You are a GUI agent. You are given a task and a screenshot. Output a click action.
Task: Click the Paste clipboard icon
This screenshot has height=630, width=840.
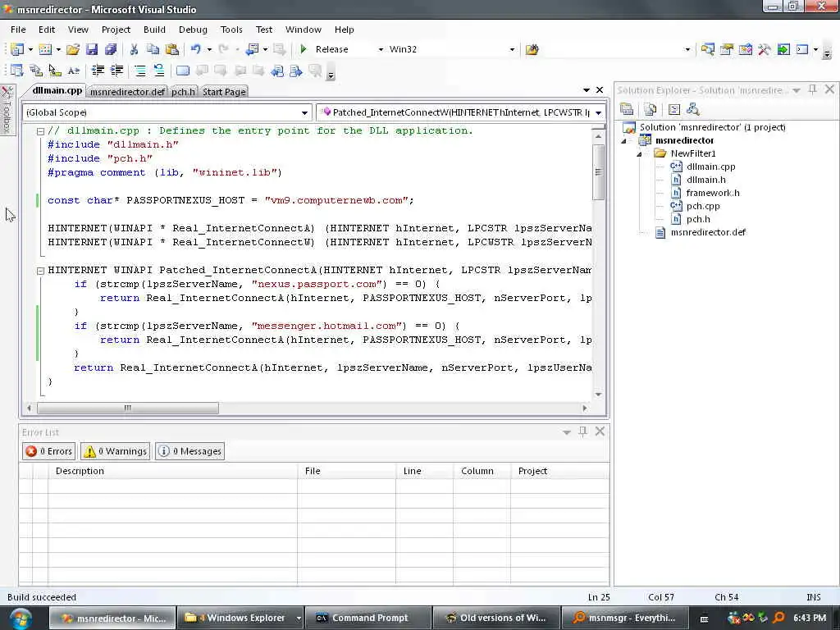coord(172,49)
